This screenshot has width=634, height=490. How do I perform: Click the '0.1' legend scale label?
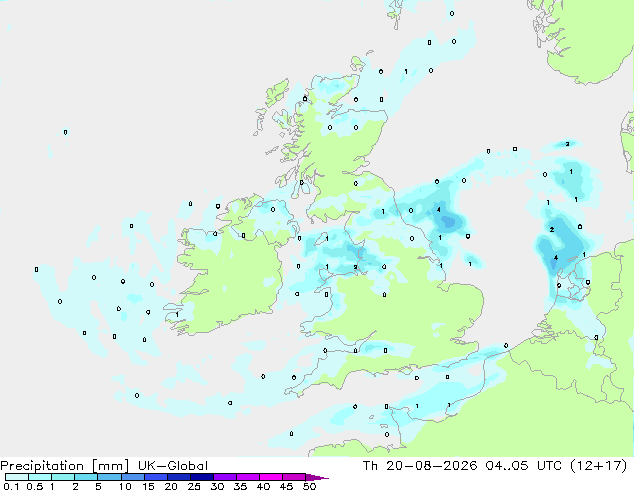(x=11, y=486)
